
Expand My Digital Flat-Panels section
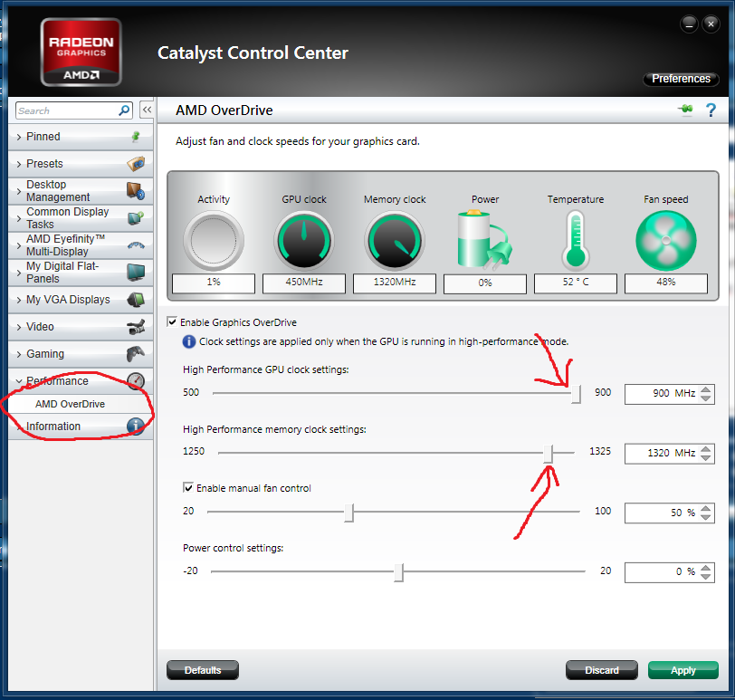click(81, 273)
